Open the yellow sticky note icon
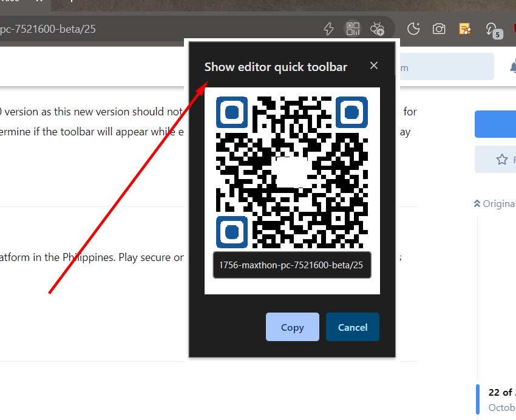516x420 pixels. click(465, 29)
